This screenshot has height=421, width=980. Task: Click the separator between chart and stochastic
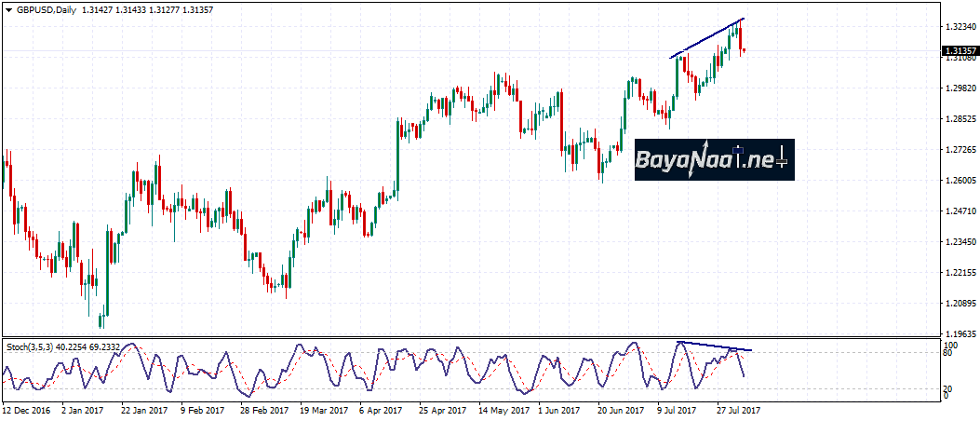tap(465, 337)
